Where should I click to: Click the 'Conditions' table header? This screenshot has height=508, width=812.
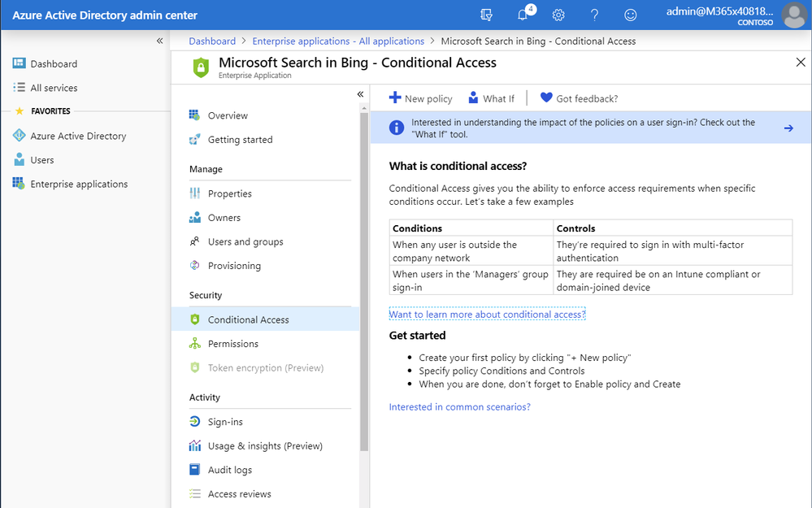[x=418, y=228]
